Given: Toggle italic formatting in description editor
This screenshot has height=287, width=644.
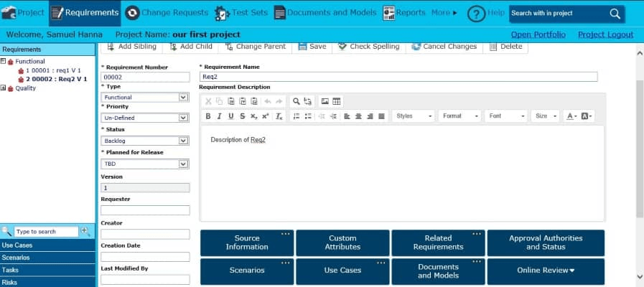Looking at the screenshot, I should pyautogui.click(x=219, y=116).
